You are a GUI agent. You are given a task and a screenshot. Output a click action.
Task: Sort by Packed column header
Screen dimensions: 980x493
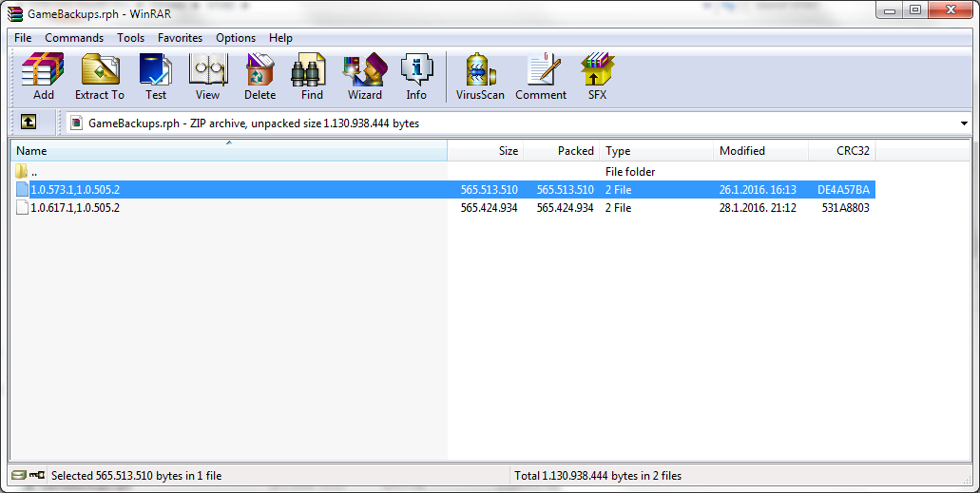coord(561,151)
